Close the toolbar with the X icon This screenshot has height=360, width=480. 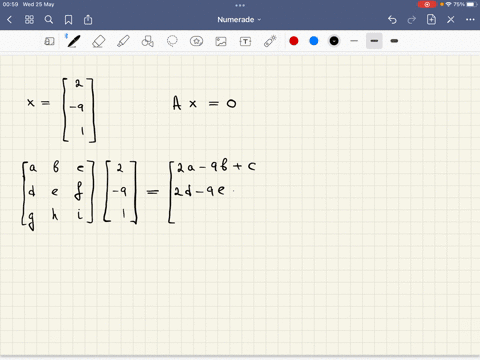pos(451,20)
